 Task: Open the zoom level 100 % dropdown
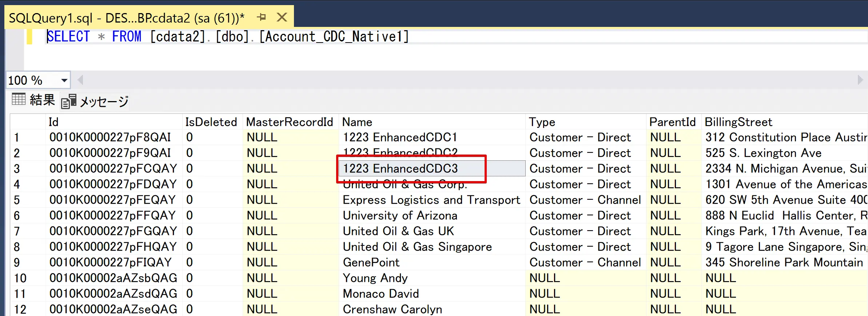pos(64,80)
